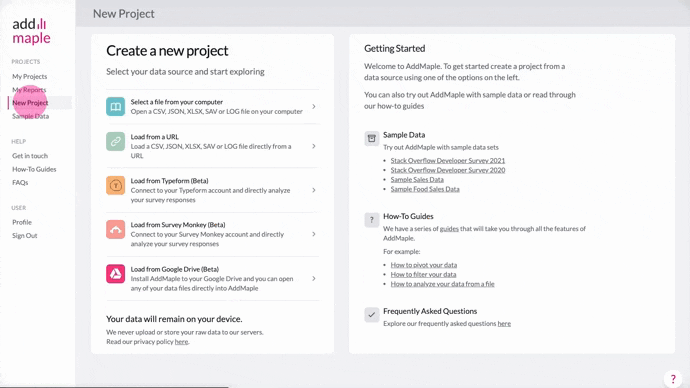Click the How-To Guides question mark icon

click(x=371, y=220)
